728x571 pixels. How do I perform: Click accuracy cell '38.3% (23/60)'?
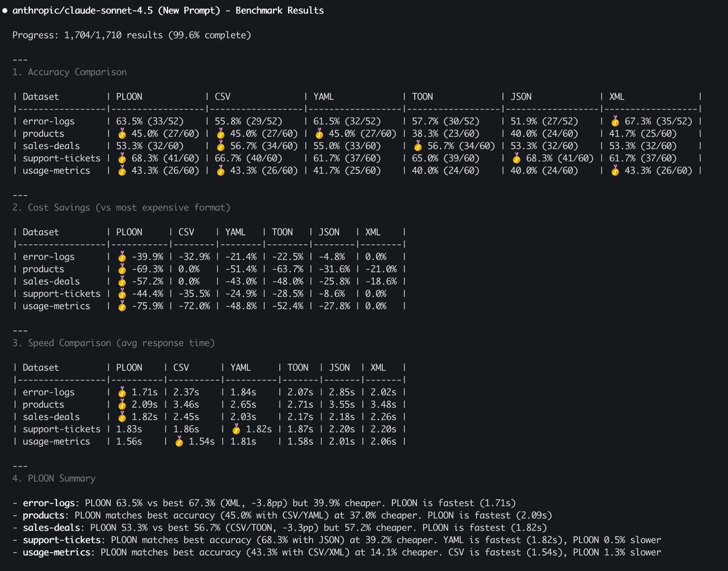[x=447, y=133]
